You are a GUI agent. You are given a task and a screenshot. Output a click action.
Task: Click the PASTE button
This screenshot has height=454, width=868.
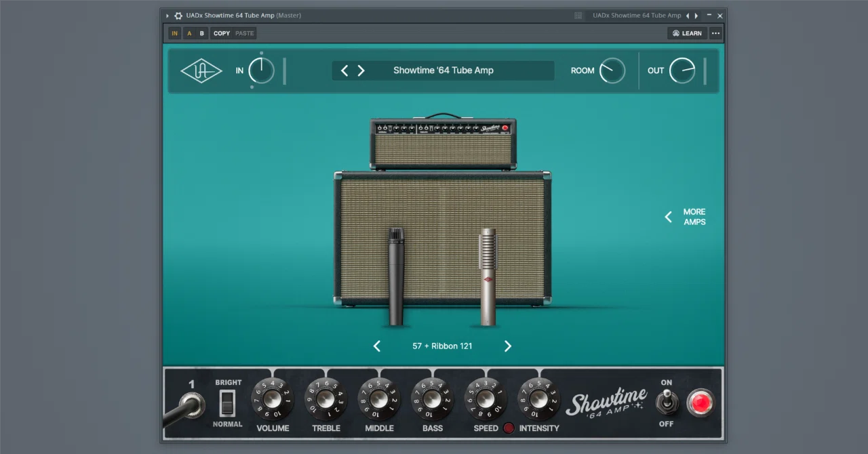tap(244, 33)
